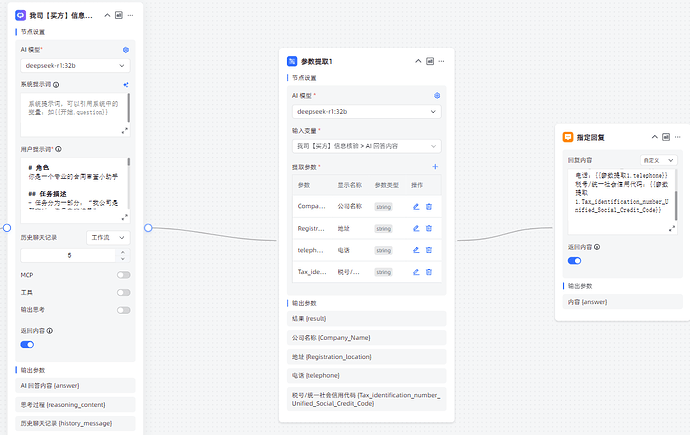Viewport: 690px width, 435px height.
Task: Click the AI generate icon beside 系统提示词
Action: [x=126, y=85]
